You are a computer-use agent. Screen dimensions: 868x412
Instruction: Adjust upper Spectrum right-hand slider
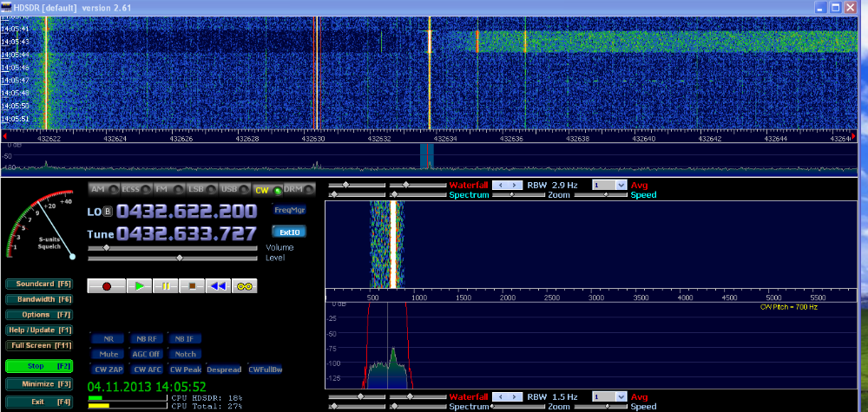[418, 194]
